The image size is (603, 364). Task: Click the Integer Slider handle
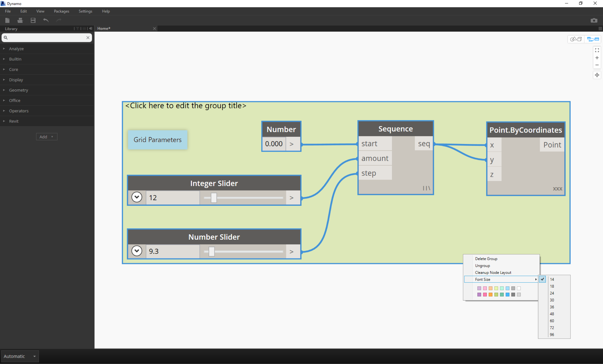click(214, 198)
